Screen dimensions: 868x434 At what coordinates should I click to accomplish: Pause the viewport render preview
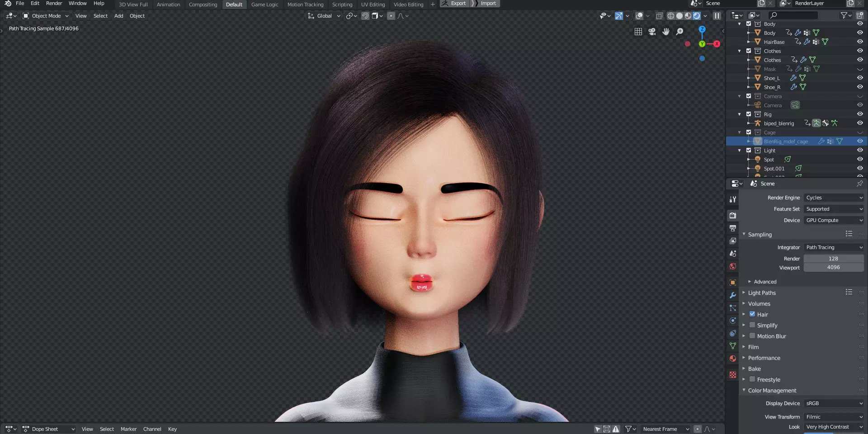717,16
